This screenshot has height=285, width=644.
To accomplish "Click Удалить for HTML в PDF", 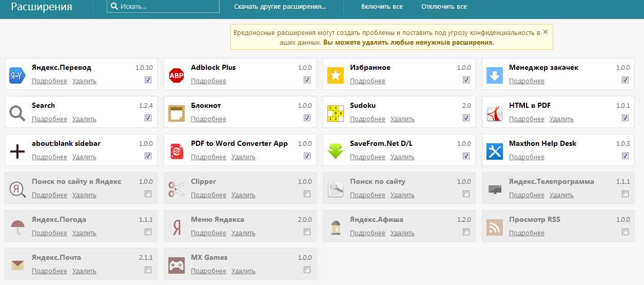I will coord(561,119).
